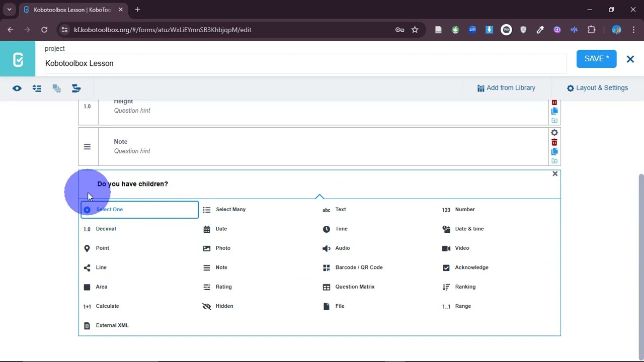Duplicate the Height question

point(554,111)
